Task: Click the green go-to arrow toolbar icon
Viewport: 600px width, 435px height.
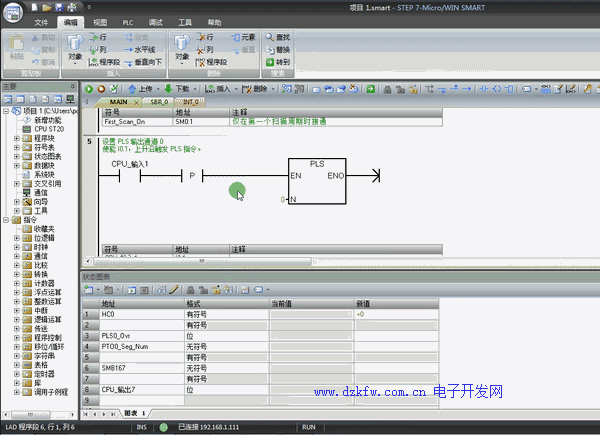Action: tap(370, 89)
